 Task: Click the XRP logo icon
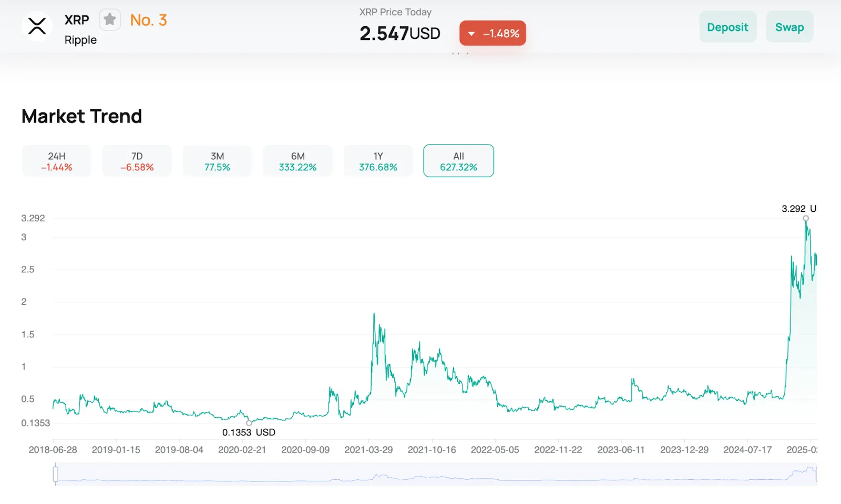37,26
